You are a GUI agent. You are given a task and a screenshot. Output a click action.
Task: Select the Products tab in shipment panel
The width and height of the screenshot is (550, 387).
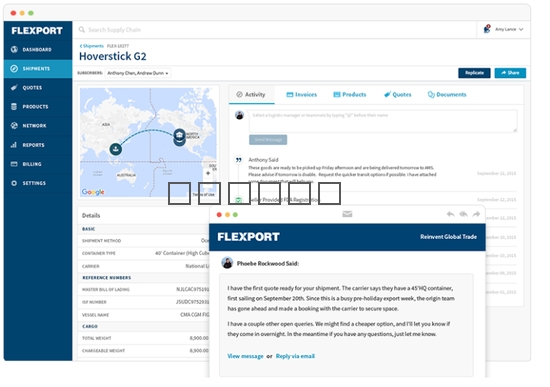[x=350, y=94]
